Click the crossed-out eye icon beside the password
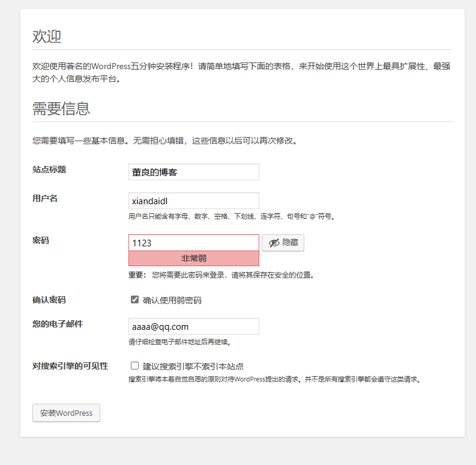The width and height of the screenshot is (476, 465). 274,243
